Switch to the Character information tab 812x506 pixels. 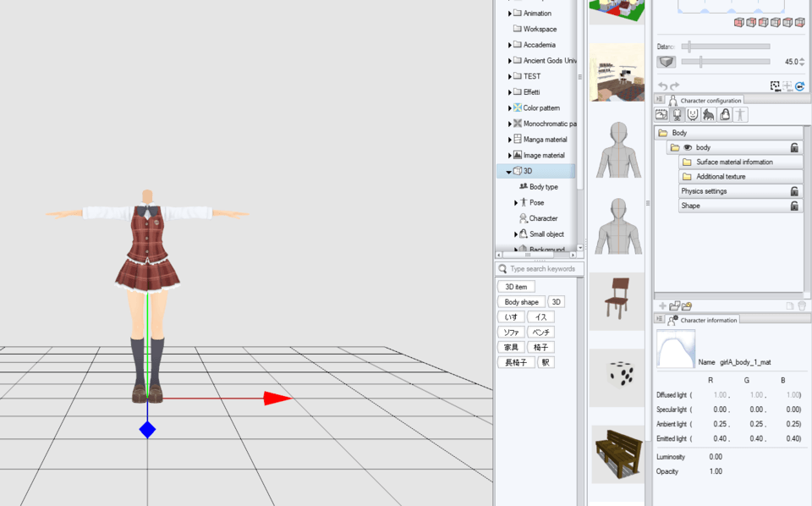[703, 320]
